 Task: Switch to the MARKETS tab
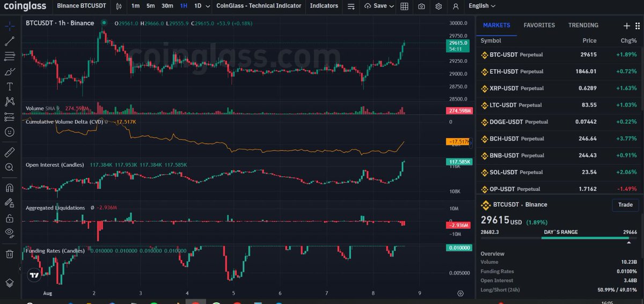[496, 25]
